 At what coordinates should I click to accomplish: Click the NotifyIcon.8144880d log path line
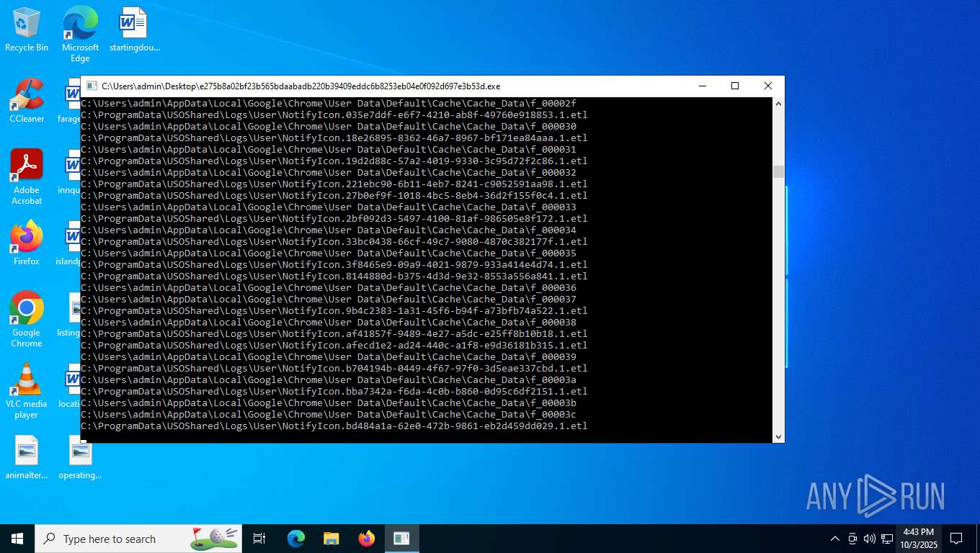334,276
